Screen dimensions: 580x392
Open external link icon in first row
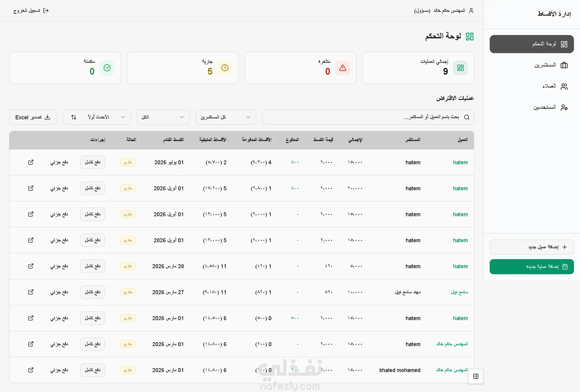31,162
